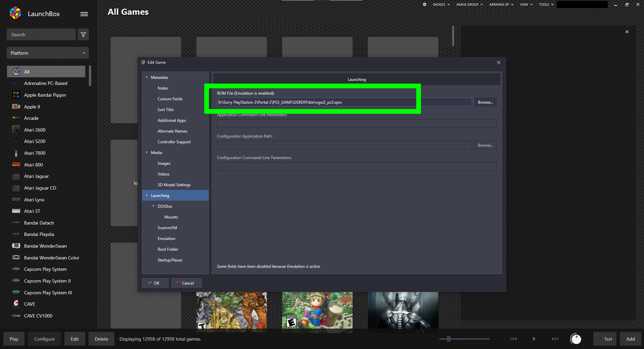Click the CAVE platform icon
644x349 pixels.
pyautogui.click(x=16, y=304)
